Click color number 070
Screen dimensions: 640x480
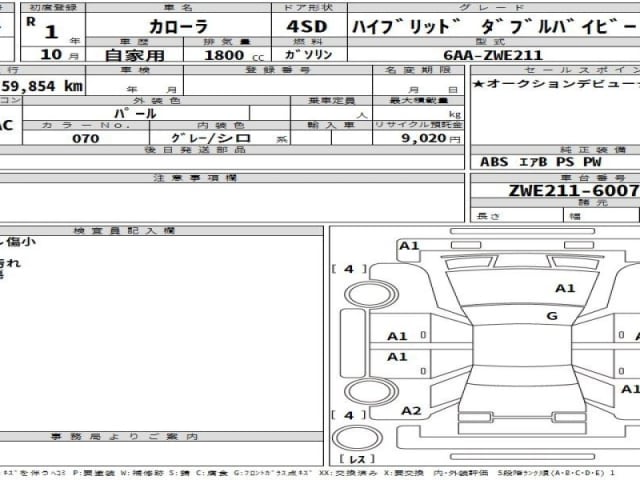pos(86,138)
